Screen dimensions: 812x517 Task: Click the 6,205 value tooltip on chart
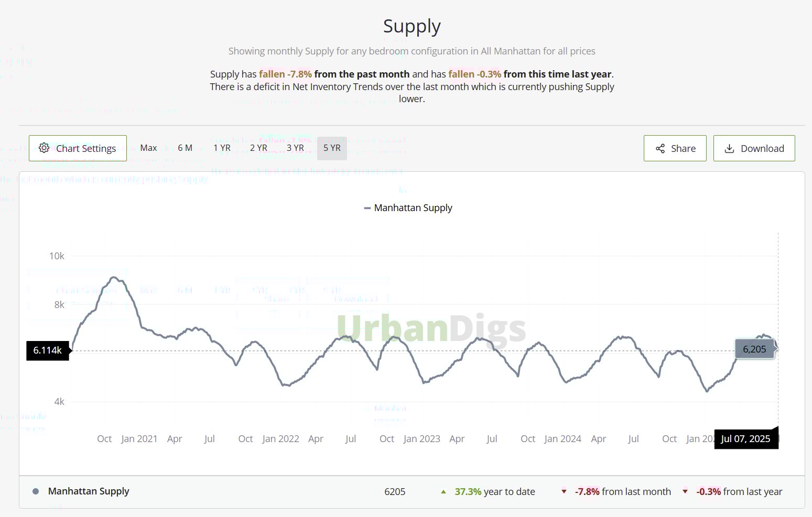(754, 349)
